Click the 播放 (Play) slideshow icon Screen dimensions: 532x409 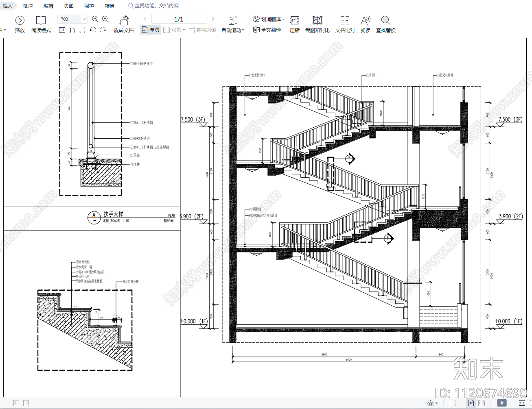(20, 21)
